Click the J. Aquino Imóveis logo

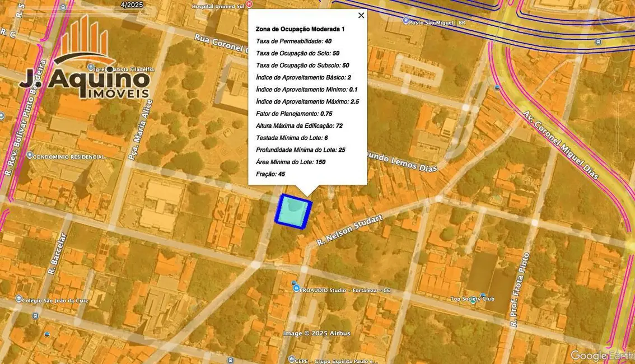coord(85,62)
